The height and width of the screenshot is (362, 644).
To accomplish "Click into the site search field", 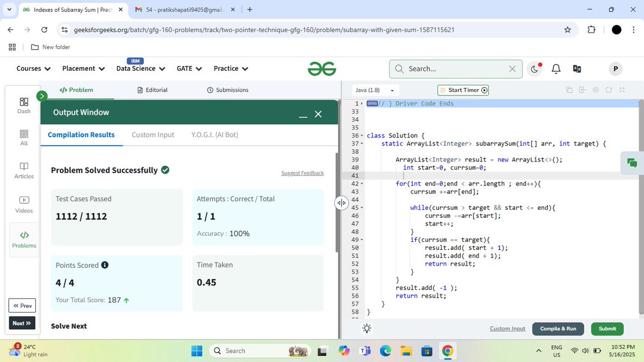I will coord(456,69).
